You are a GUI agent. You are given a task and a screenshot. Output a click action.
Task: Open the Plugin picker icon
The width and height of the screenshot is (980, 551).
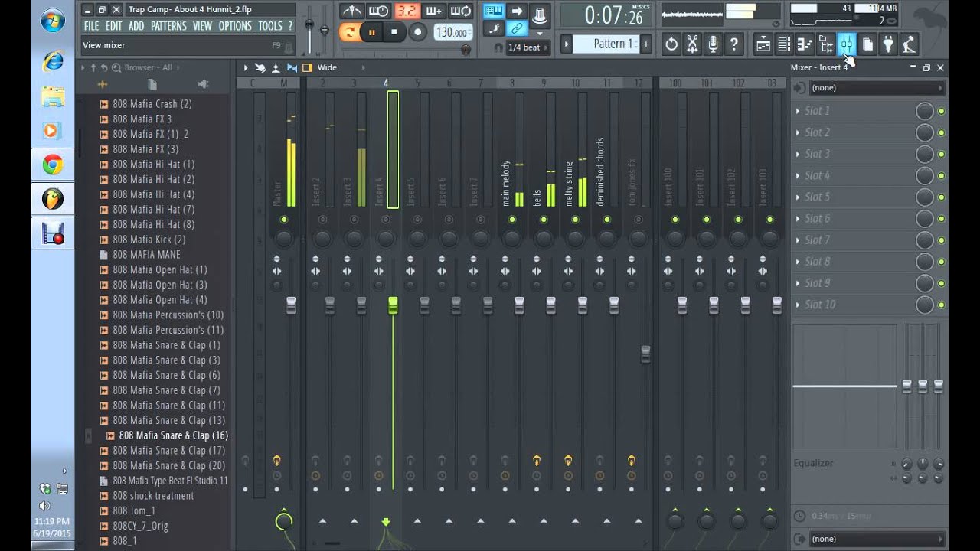(887, 44)
